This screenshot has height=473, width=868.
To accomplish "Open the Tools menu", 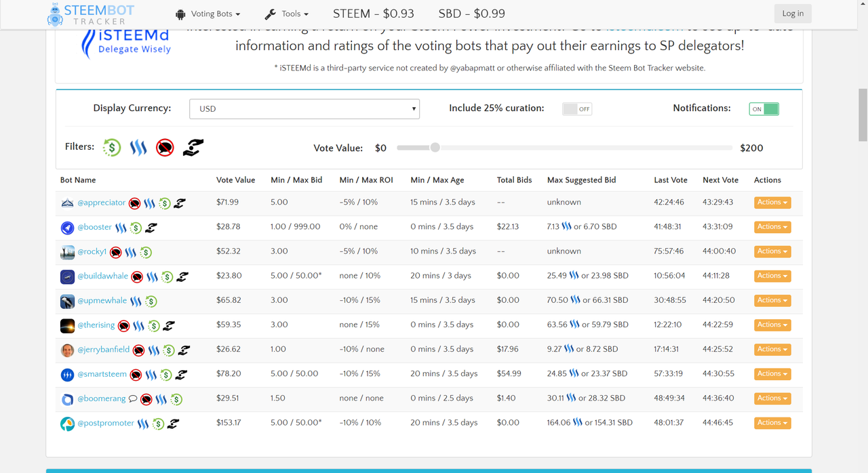I will click(287, 14).
